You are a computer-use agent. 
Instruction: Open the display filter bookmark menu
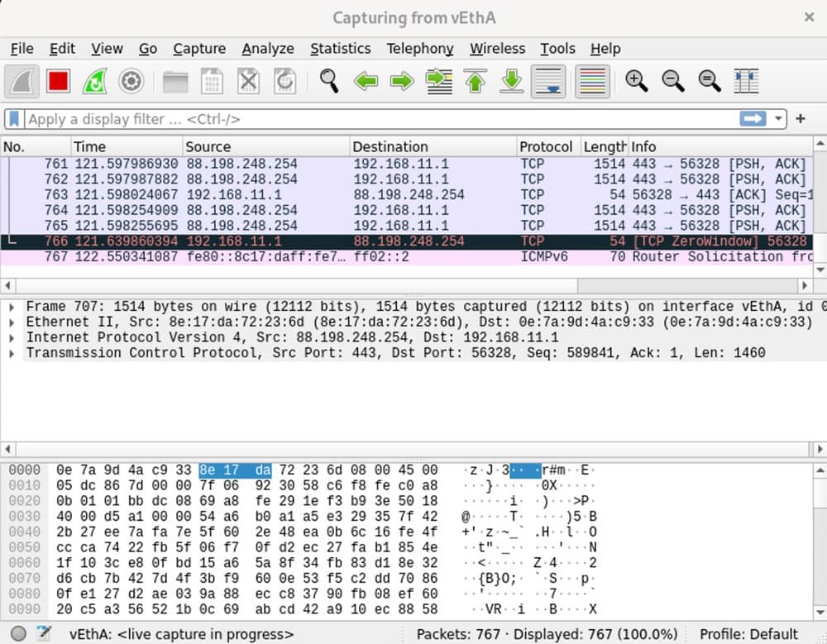click(x=13, y=118)
